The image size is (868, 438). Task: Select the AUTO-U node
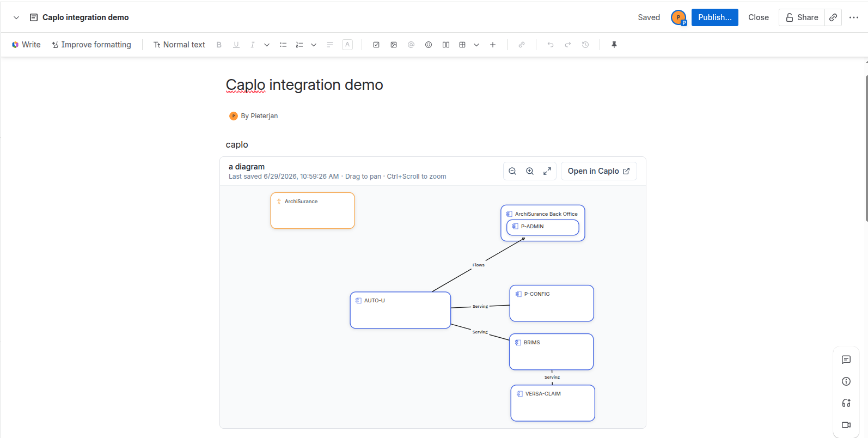400,310
